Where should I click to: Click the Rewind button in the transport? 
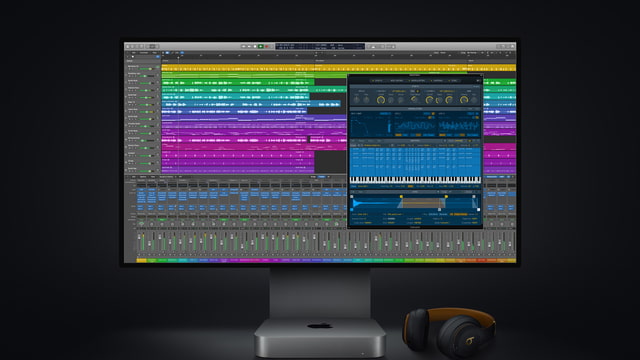[244, 47]
